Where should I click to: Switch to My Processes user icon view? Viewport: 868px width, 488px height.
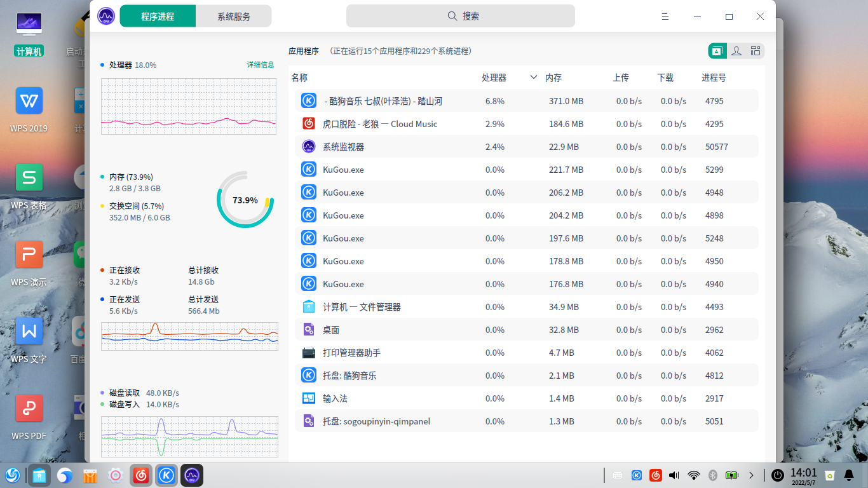coord(736,51)
